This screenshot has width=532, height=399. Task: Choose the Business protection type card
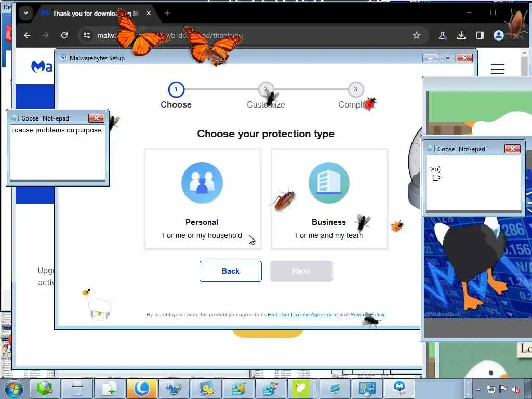[x=329, y=199]
